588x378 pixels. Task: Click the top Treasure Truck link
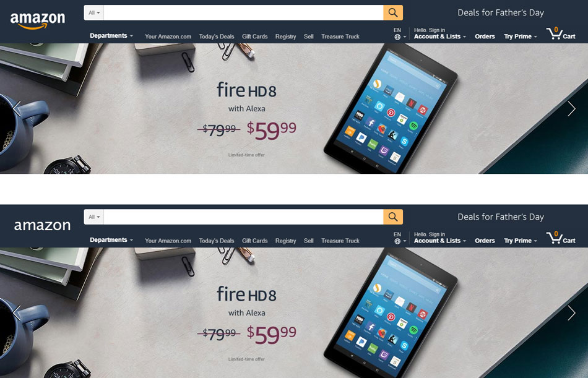pyautogui.click(x=340, y=37)
